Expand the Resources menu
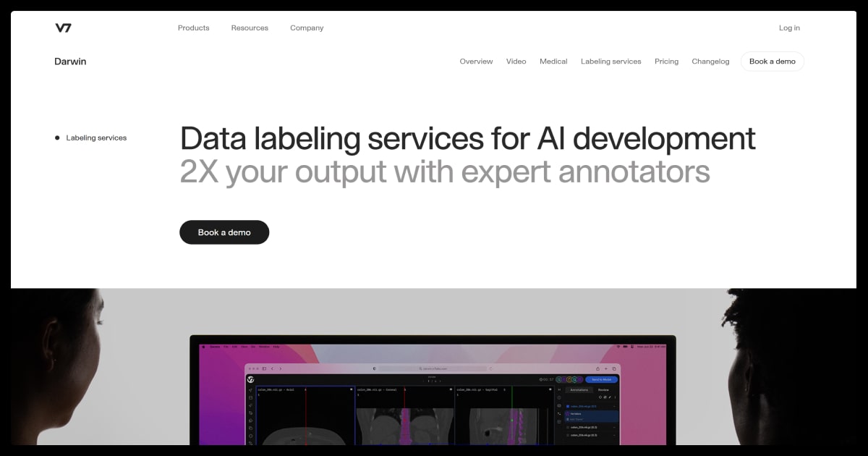This screenshot has width=868, height=456. point(250,28)
